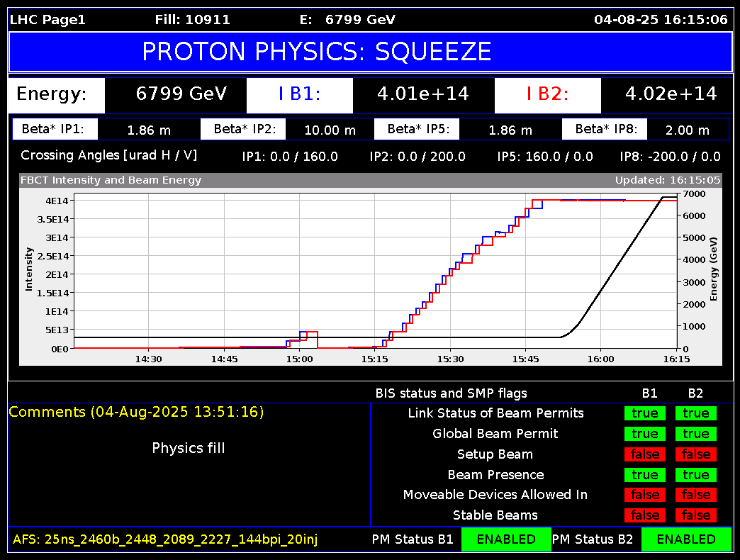This screenshot has height=560, width=740.
Task: Click the Comments timestamp heading
Action: pos(136,412)
